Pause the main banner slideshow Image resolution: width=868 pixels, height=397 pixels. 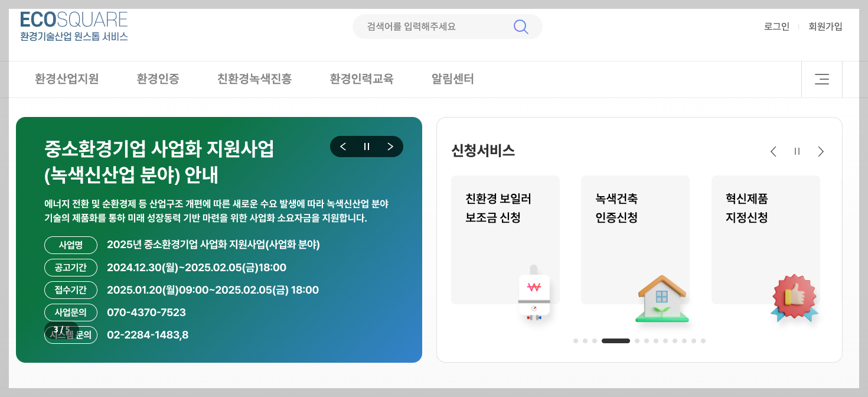pos(366,146)
